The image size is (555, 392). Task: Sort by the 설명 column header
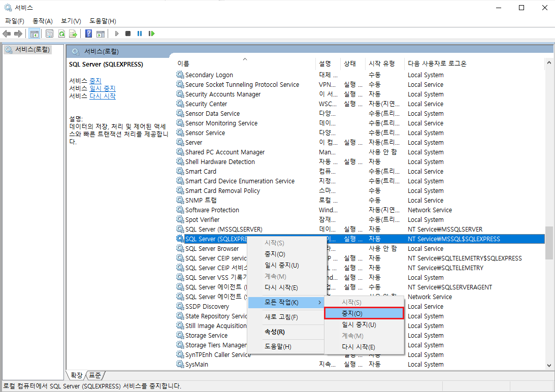(328, 63)
